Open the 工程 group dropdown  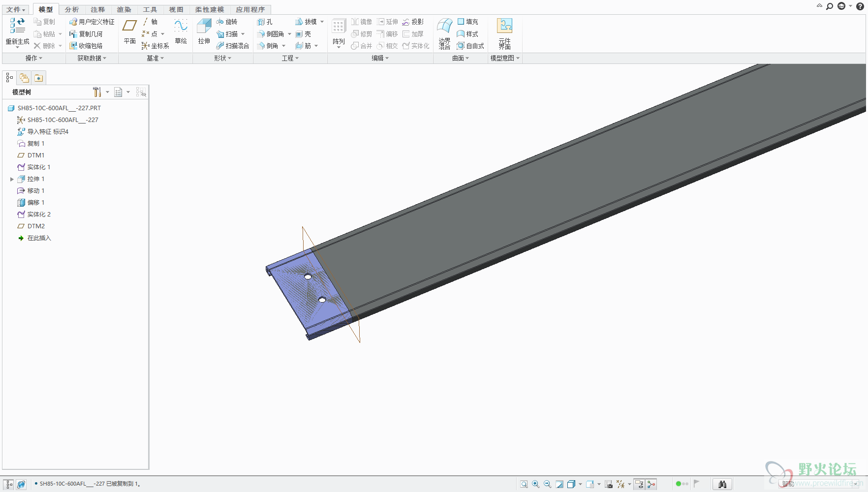click(290, 58)
